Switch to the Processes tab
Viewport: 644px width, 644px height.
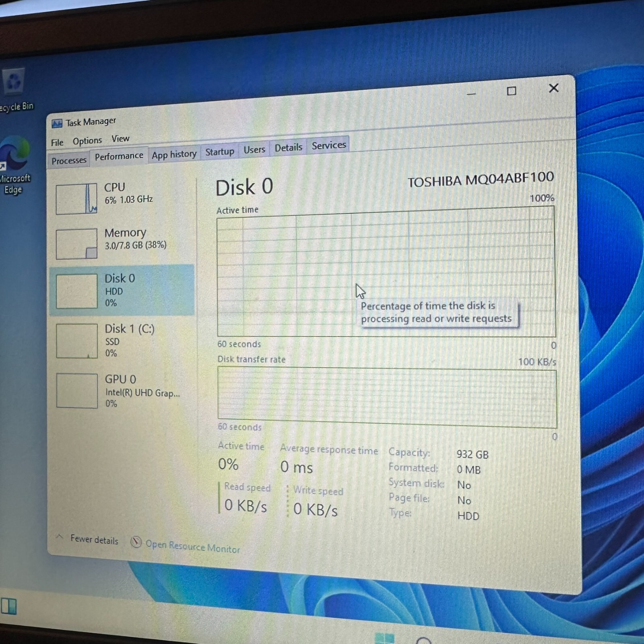tap(69, 161)
